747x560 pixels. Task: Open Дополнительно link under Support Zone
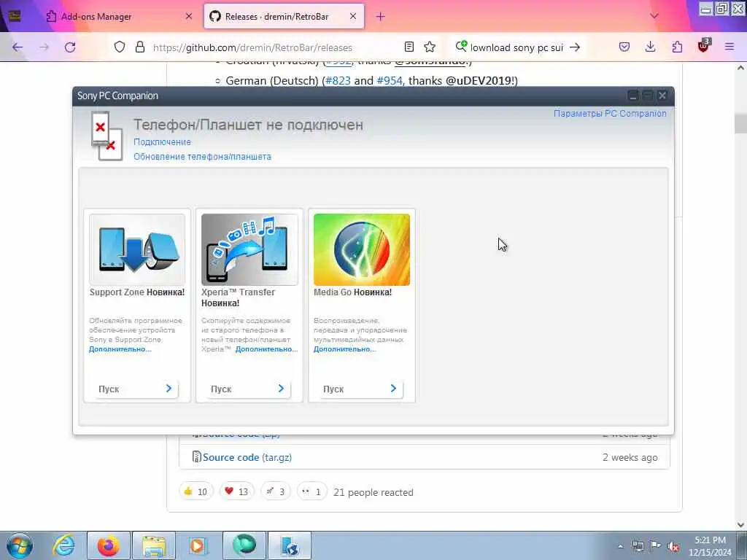120,349
